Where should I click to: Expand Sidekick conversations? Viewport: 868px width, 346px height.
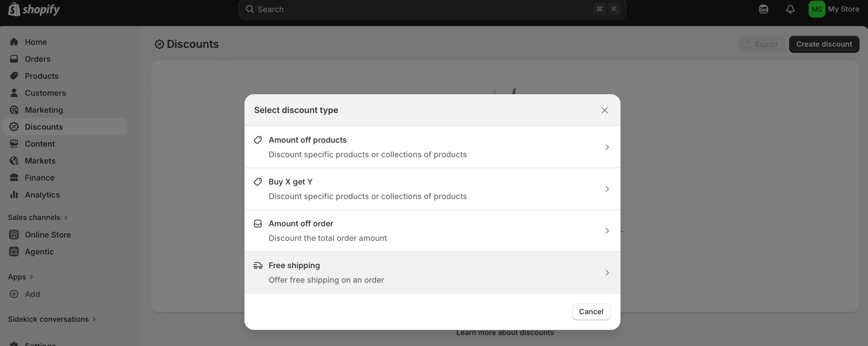pyautogui.click(x=52, y=319)
